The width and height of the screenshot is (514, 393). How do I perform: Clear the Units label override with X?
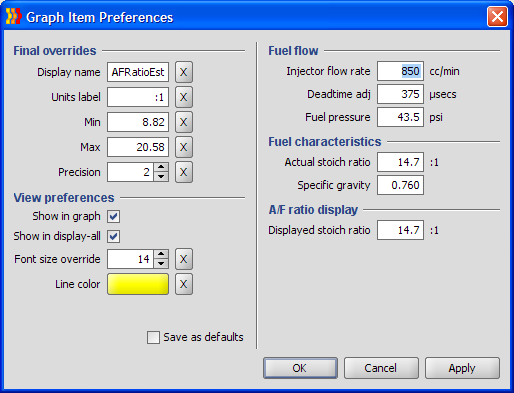(x=184, y=97)
